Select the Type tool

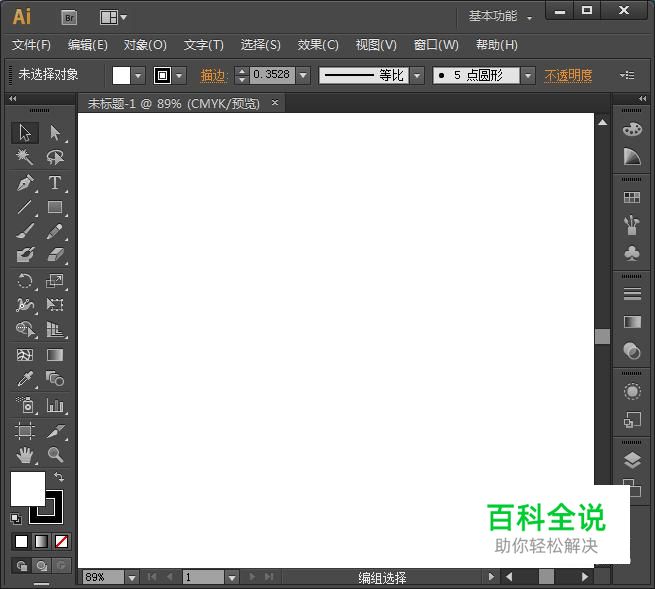(55, 183)
